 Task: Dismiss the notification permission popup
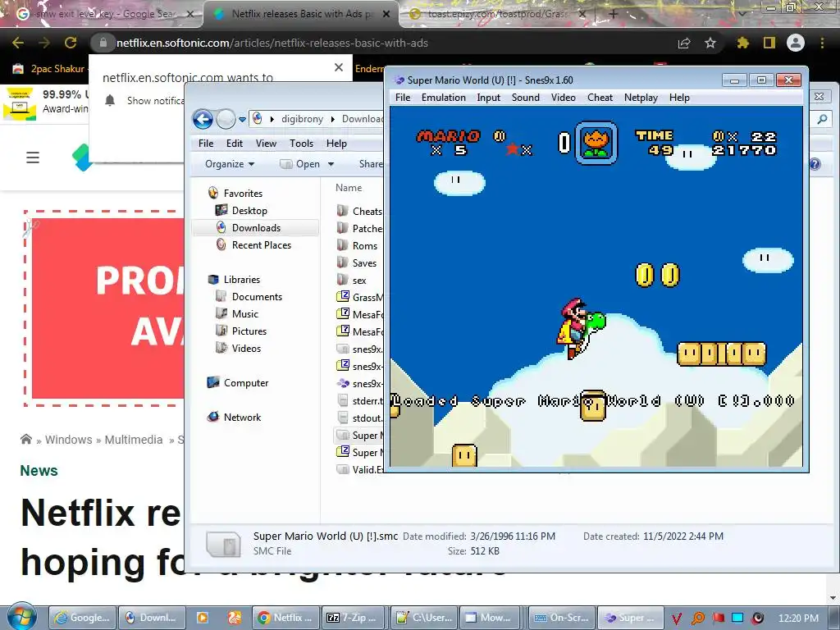point(339,67)
